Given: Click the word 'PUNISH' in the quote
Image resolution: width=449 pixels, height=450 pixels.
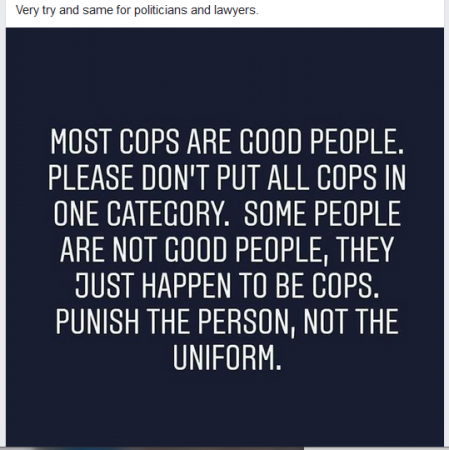Looking at the screenshot, I should 97,321.
